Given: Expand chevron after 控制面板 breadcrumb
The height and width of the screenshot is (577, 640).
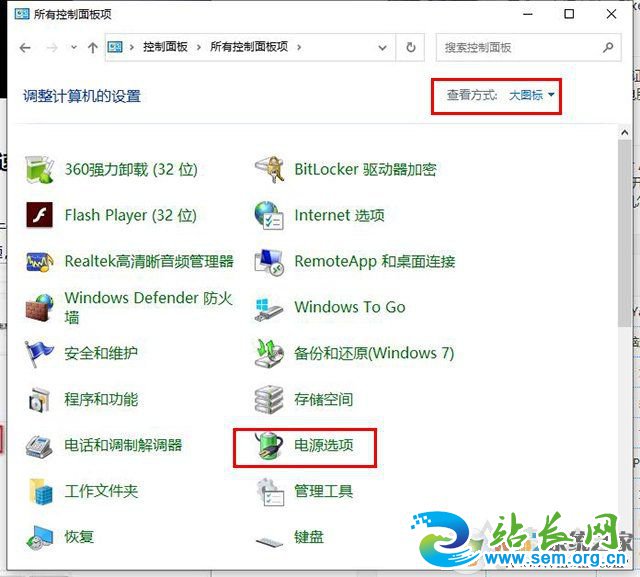Looking at the screenshot, I should tap(199, 47).
